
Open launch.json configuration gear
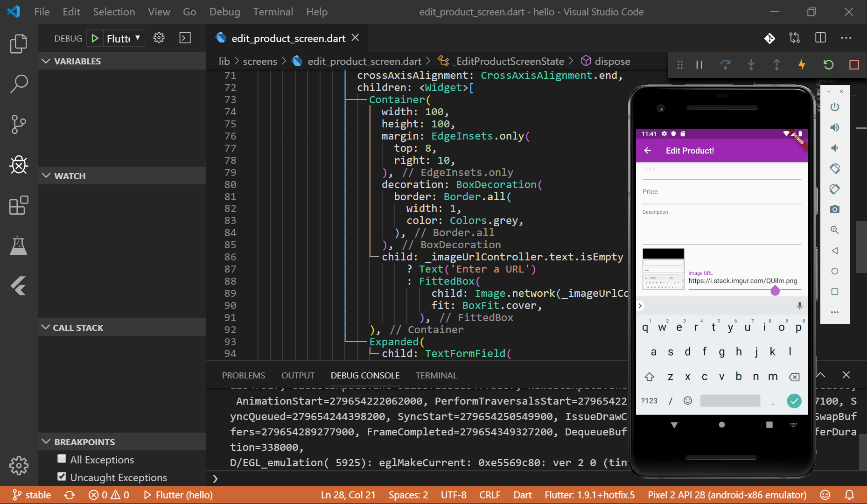pos(159,38)
